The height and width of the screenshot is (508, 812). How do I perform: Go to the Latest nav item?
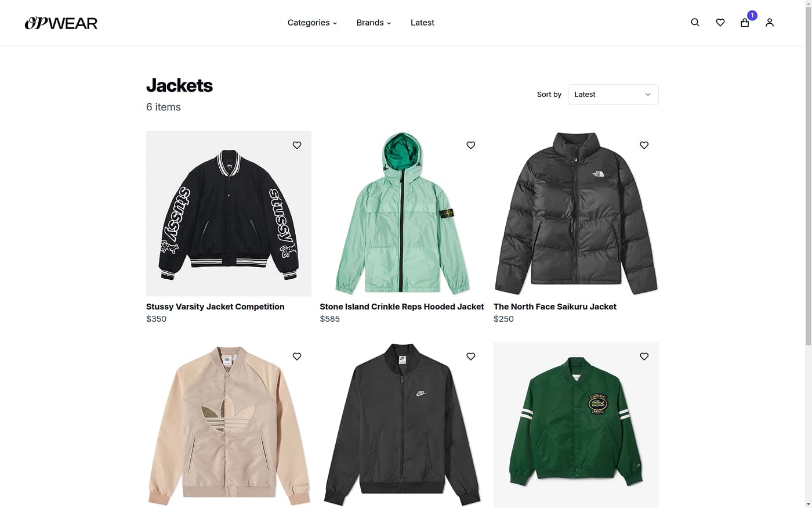pos(422,23)
